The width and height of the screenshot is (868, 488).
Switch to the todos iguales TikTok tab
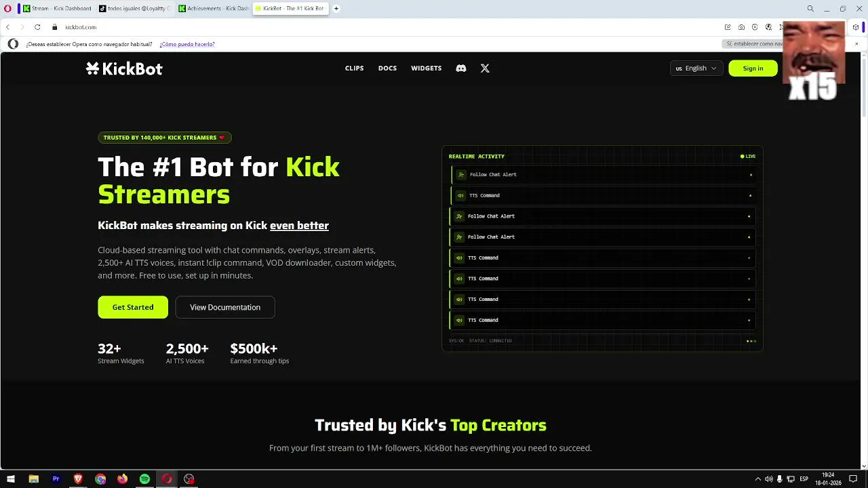(x=134, y=9)
